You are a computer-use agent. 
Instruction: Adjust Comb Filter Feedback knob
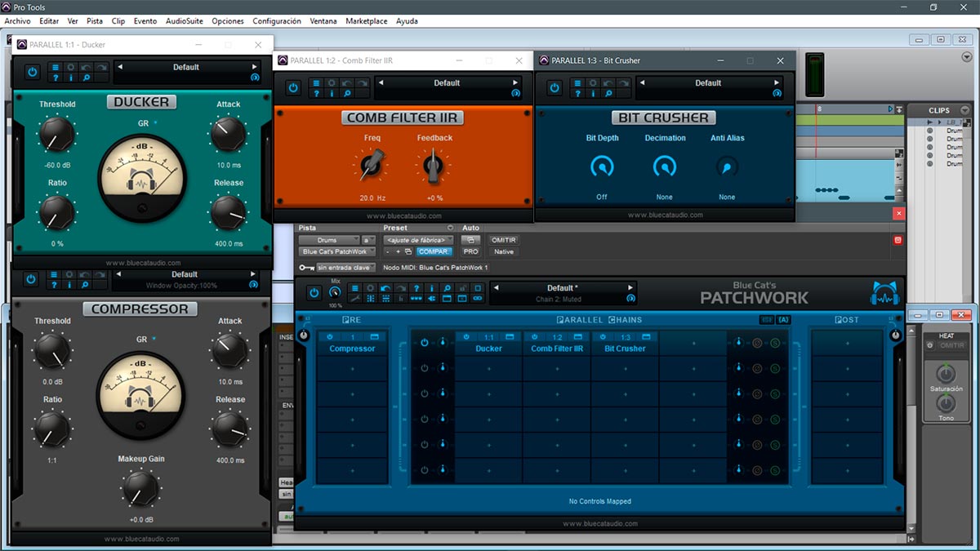(x=434, y=167)
